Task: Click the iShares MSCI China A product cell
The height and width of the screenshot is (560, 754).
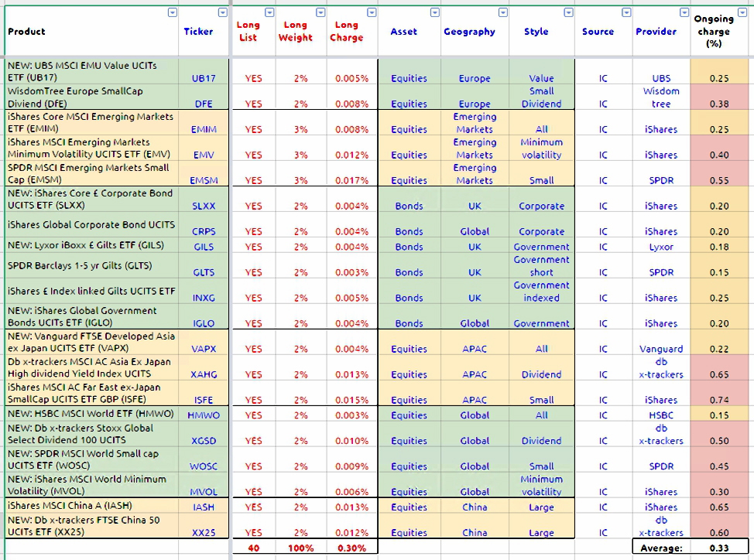Action: click(x=91, y=505)
